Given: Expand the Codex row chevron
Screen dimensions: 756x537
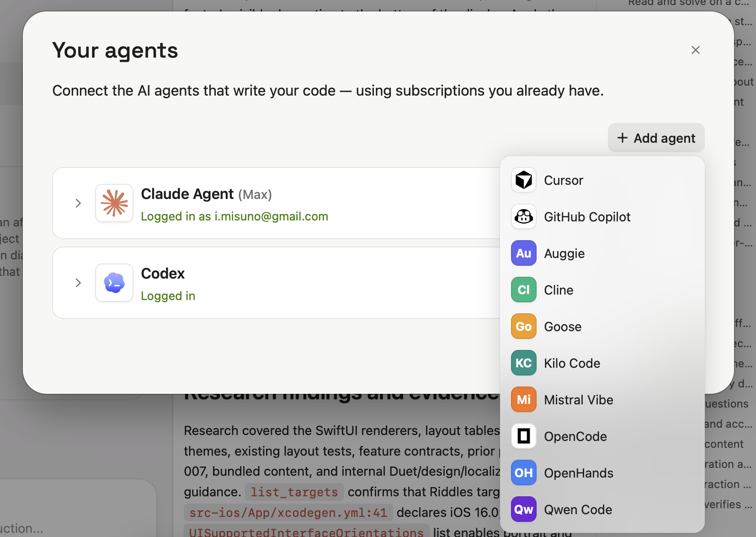Looking at the screenshot, I should (78, 283).
